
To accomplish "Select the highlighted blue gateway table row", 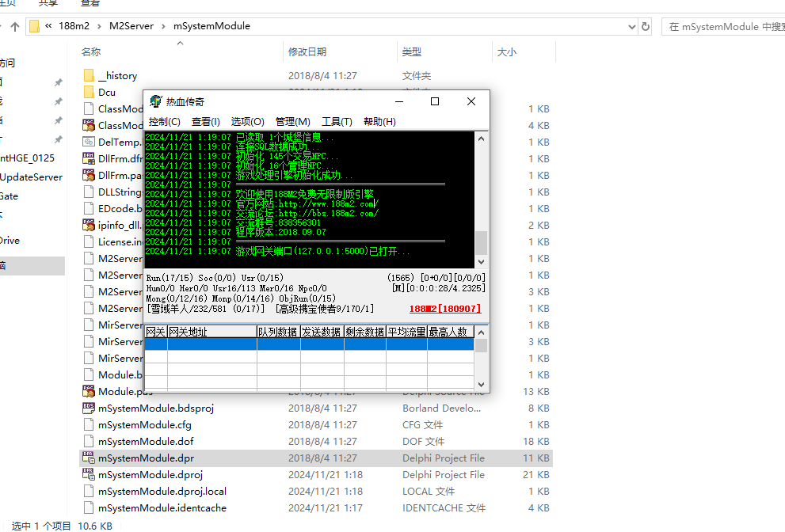I will tap(309, 344).
